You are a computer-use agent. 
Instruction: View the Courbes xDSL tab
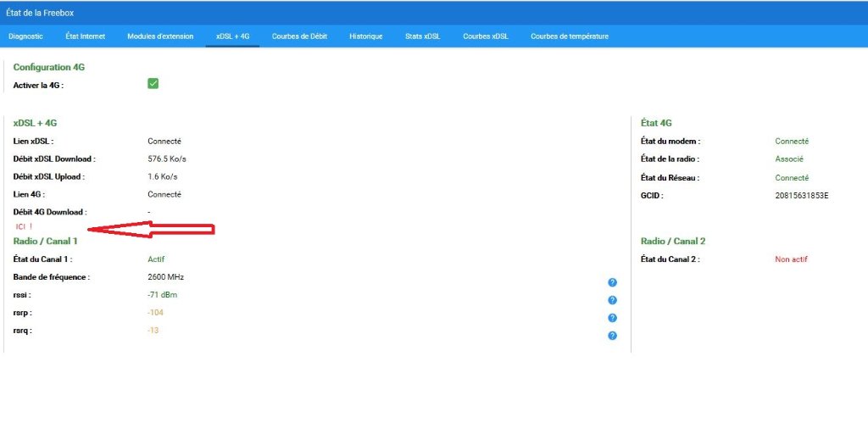click(486, 36)
